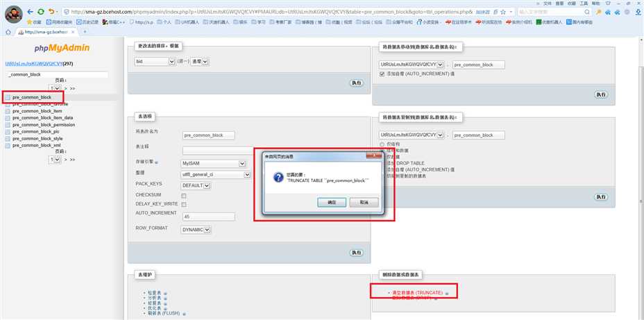This screenshot has width=644, height=320.
Task: Jump to the last page with the top '>>' link
Action: [x=73, y=88]
